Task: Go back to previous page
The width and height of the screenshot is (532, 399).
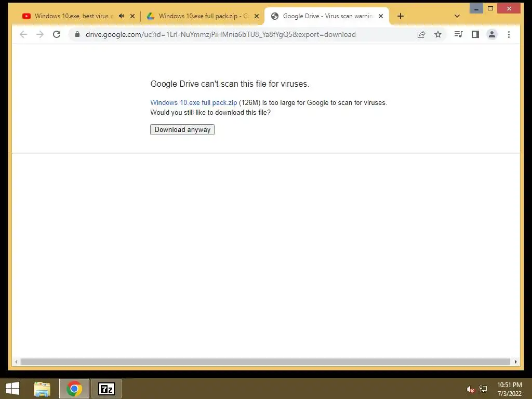Action: [x=23, y=34]
